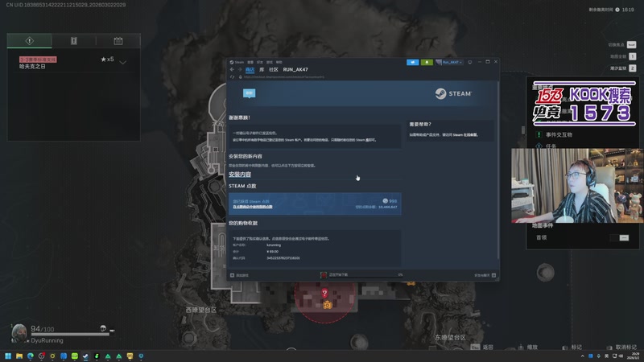Open the 社区 community tab
This screenshot has height=362, width=644.
(x=274, y=70)
